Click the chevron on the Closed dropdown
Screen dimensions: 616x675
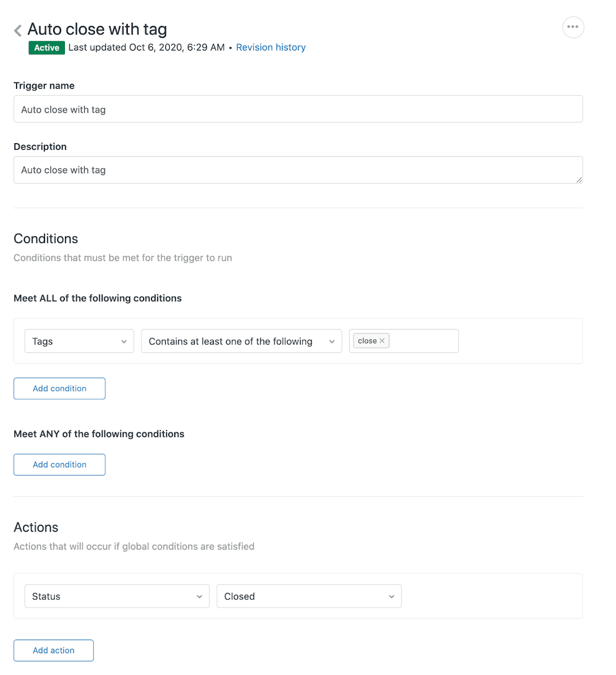[391, 596]
